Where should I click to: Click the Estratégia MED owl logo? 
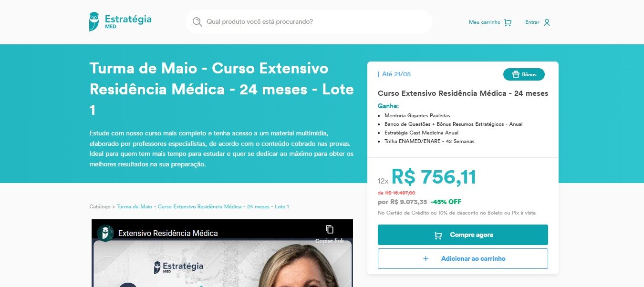(94, 22)
